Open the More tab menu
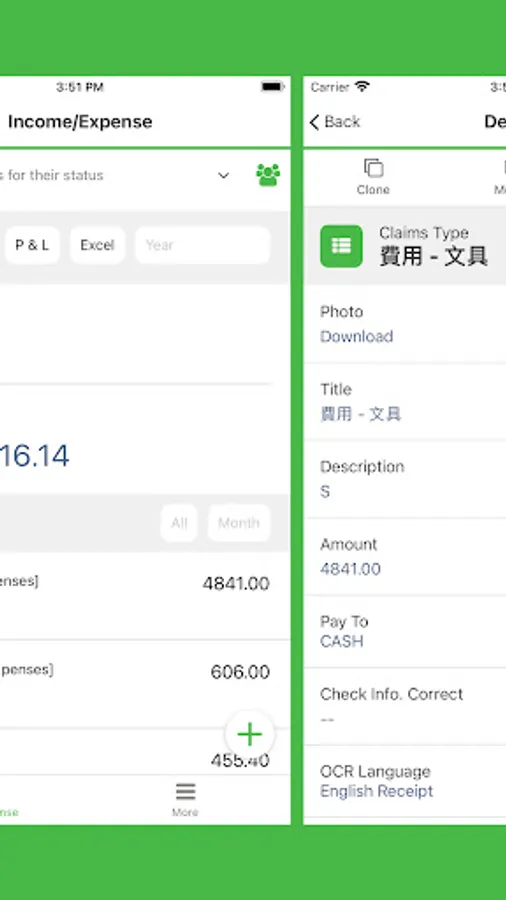 point(185,799)
